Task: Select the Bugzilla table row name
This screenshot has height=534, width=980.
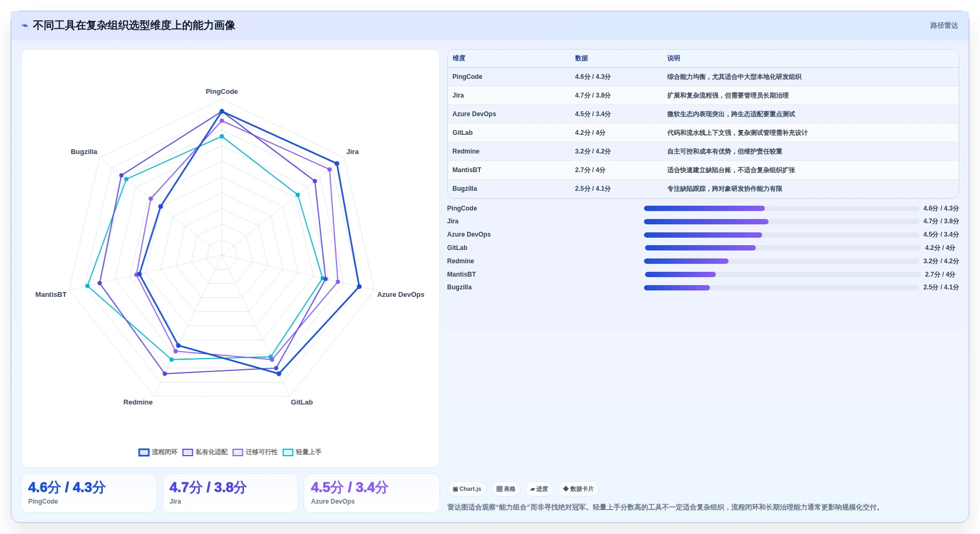Action: coord(465,189)
